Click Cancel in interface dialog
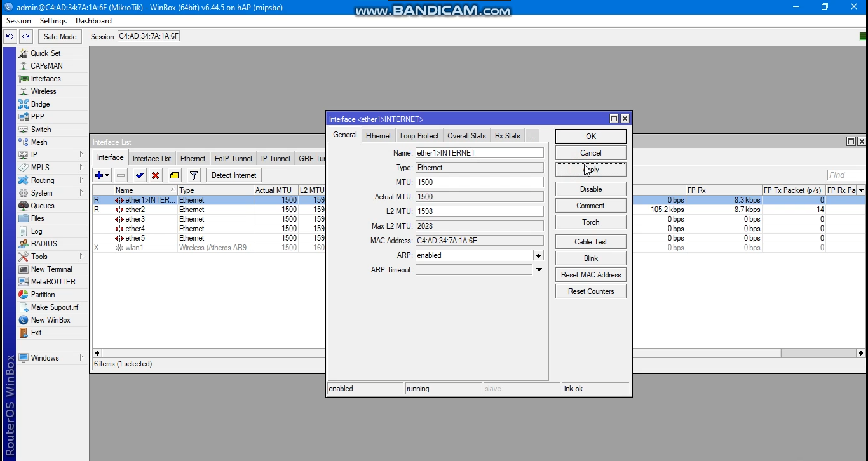 [591, 153]
